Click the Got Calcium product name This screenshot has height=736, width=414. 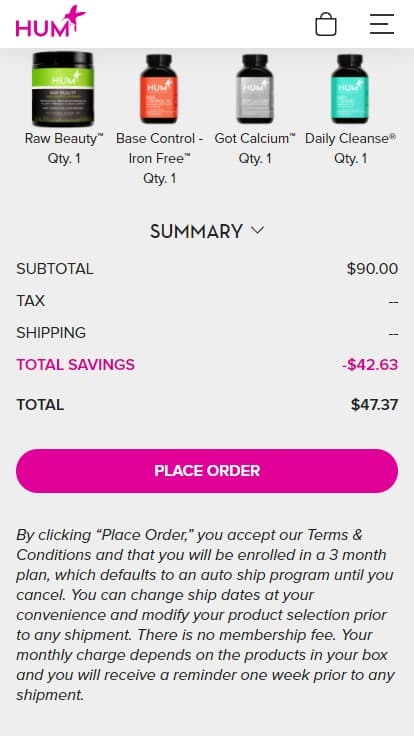[255, 139]
